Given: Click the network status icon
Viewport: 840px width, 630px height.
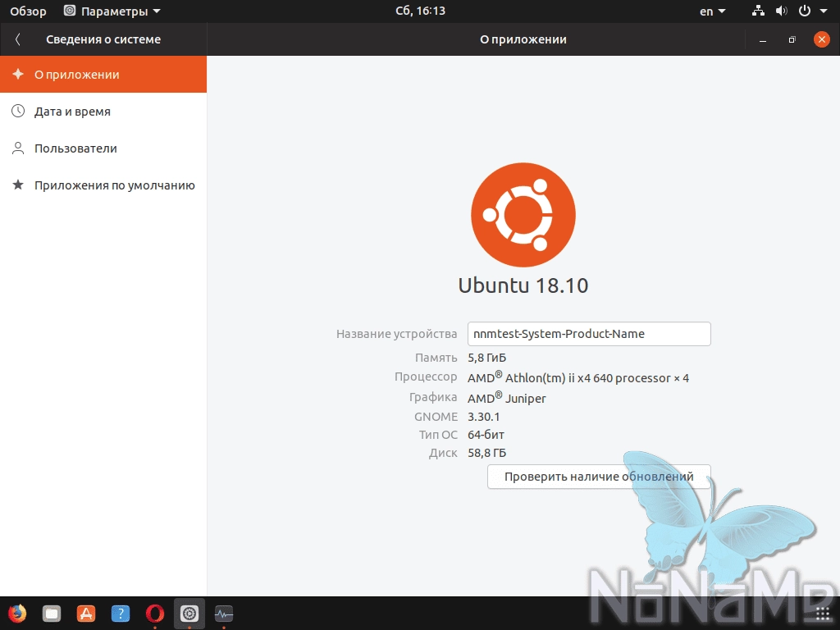Looking at the screenshot, I should tap(758, 11).
